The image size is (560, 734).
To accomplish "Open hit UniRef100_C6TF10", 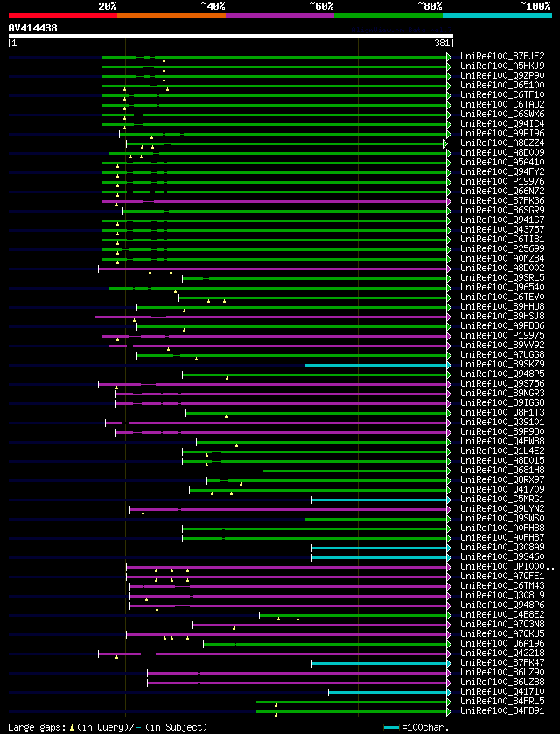I will pos(502,95).
